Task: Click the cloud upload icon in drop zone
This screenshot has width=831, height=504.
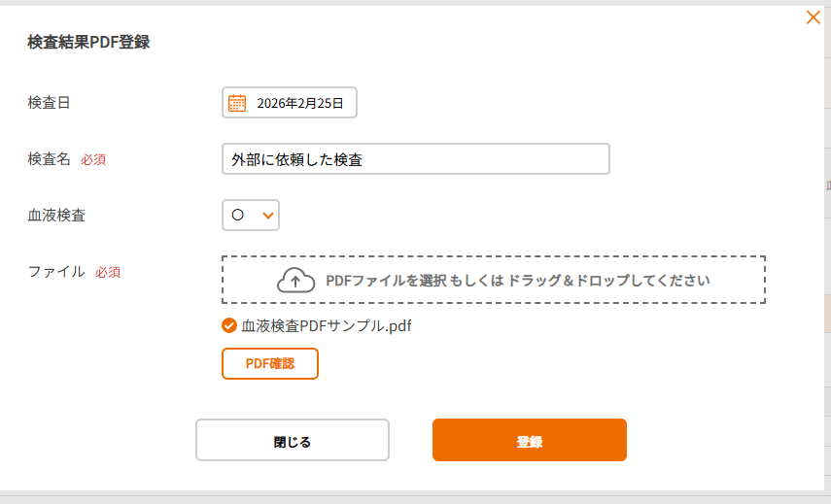Action: click(296, 281)
